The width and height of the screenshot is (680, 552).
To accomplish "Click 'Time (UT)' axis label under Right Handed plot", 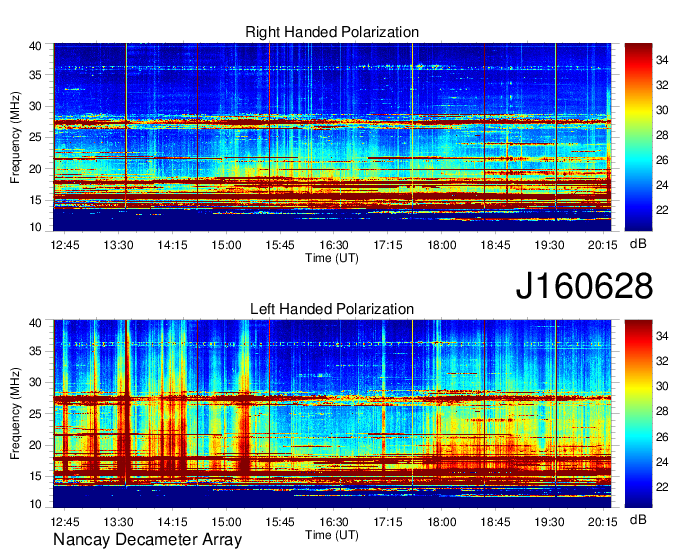I will [x=332, y=258].
